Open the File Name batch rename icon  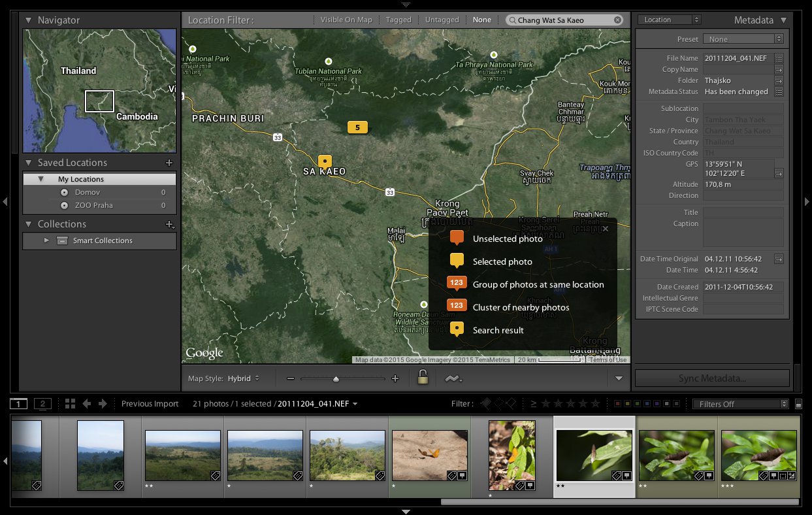(779, 58)
